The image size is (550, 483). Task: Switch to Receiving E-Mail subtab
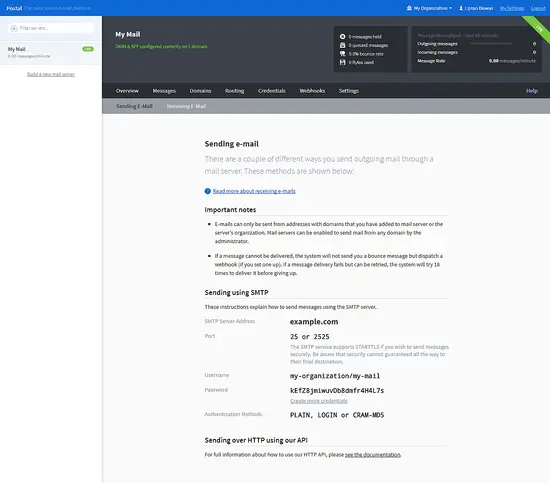pos(186,106)
